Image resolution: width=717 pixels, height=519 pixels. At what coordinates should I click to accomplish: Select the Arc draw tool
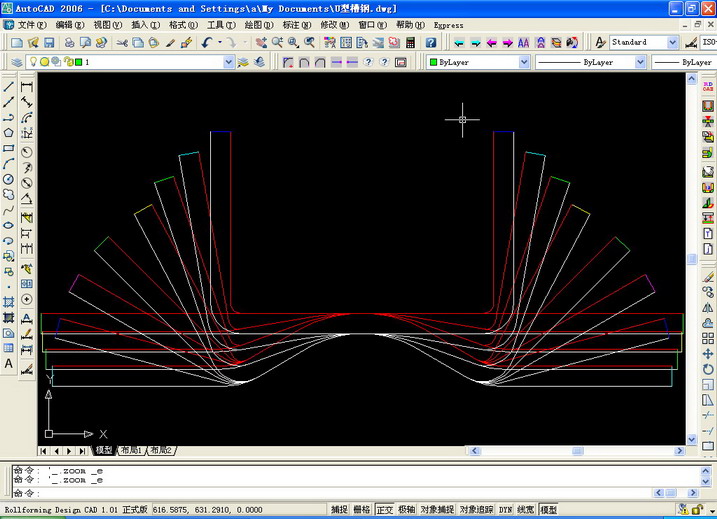point(9,164)
